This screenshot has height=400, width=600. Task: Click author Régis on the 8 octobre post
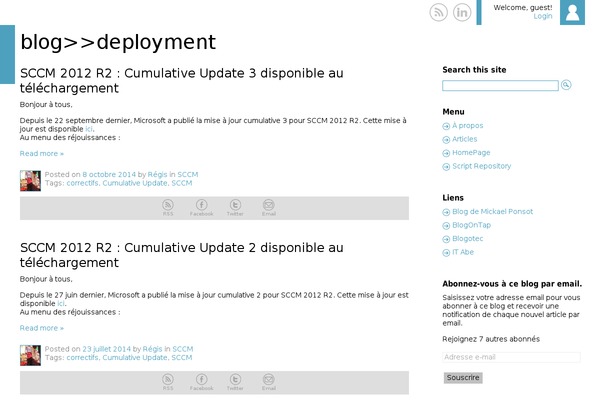click(x=157, y=175)
